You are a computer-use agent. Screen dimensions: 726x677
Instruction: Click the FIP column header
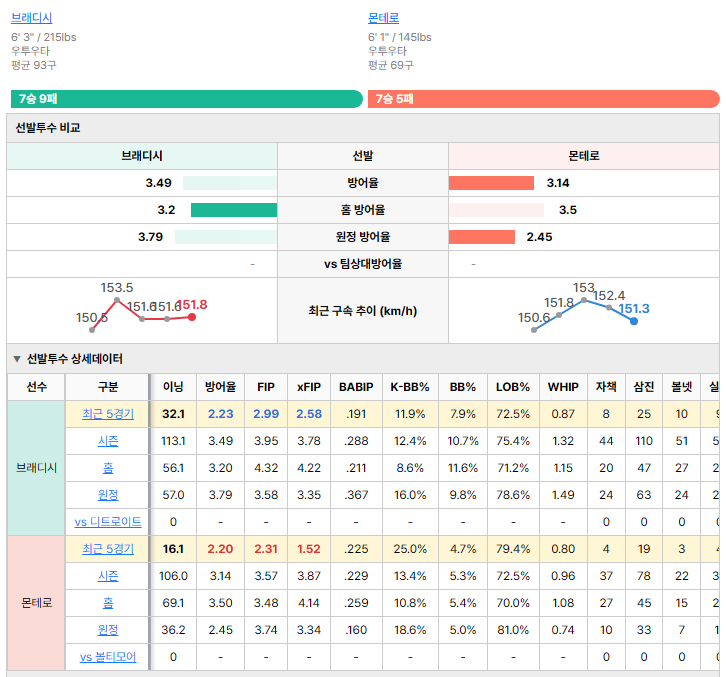[266, 387]
